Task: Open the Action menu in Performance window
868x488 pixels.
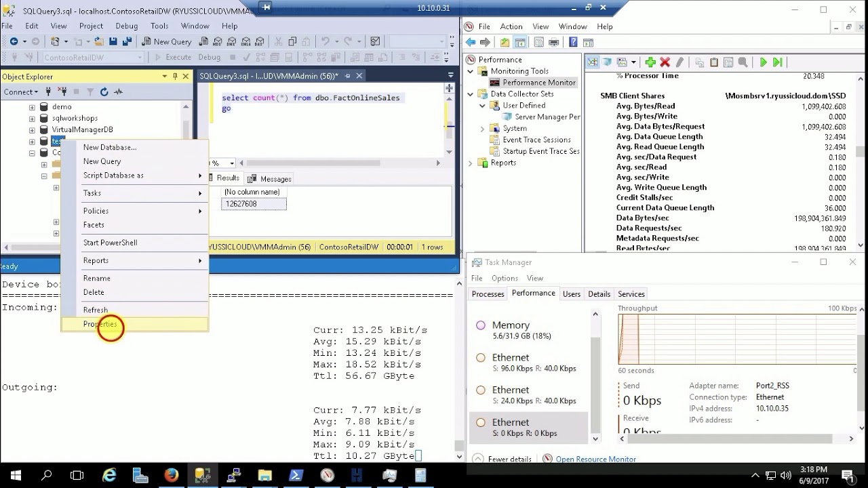Action: 511,26
